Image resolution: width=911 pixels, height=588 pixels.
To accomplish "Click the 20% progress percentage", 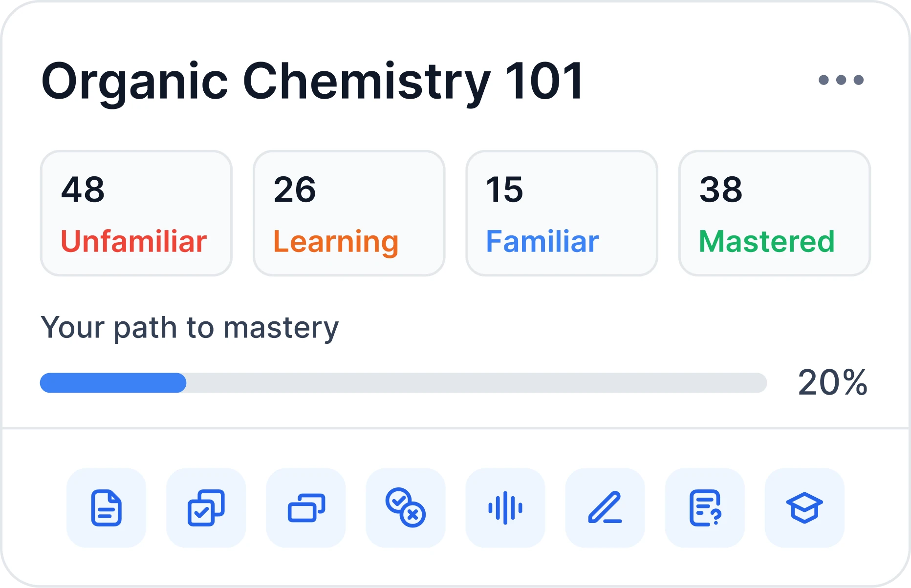I will pyautogui.click(x=833, y=382).
